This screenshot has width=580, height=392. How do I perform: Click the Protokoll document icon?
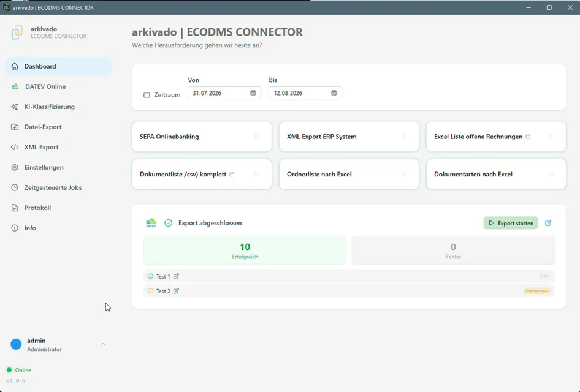(15, 208)
